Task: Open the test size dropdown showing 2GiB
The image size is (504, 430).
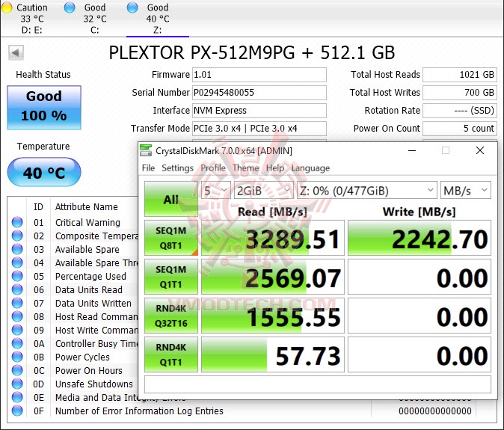Action: (x=263, y=191)
